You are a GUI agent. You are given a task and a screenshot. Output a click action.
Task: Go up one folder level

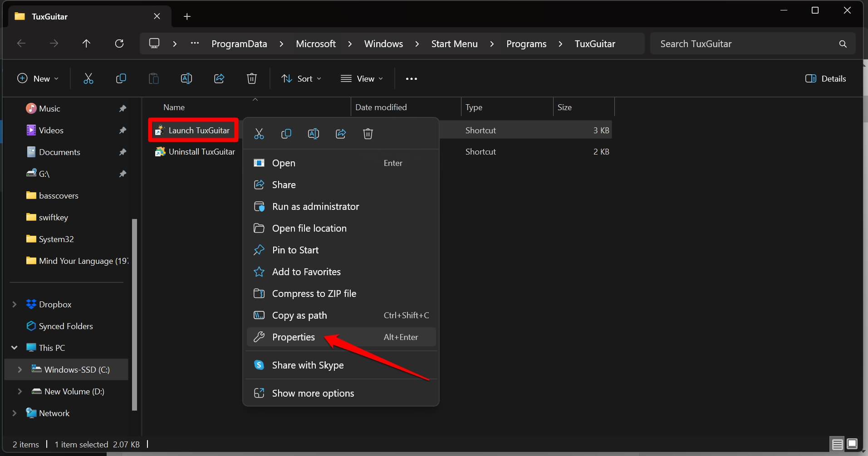[86, 44]
